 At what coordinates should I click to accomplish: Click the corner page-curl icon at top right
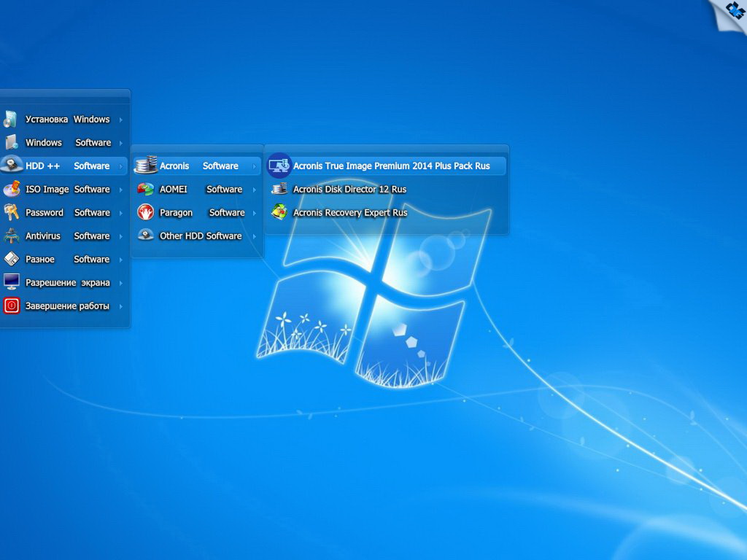point(729,15)
